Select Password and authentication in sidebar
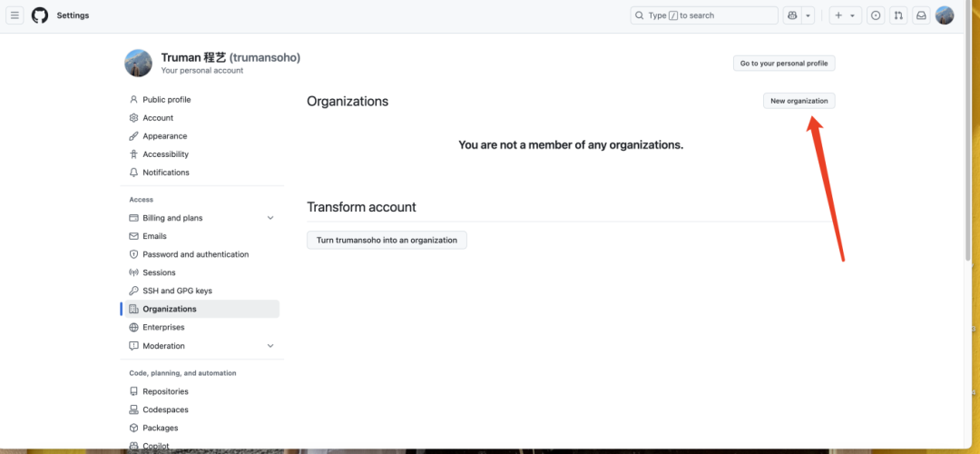 coord(195,254)
